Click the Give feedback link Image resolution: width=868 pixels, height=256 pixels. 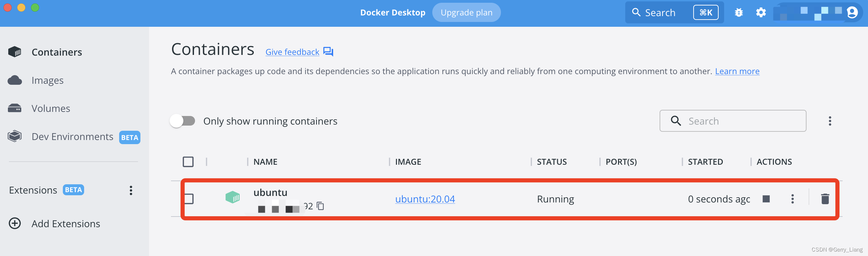293,52
